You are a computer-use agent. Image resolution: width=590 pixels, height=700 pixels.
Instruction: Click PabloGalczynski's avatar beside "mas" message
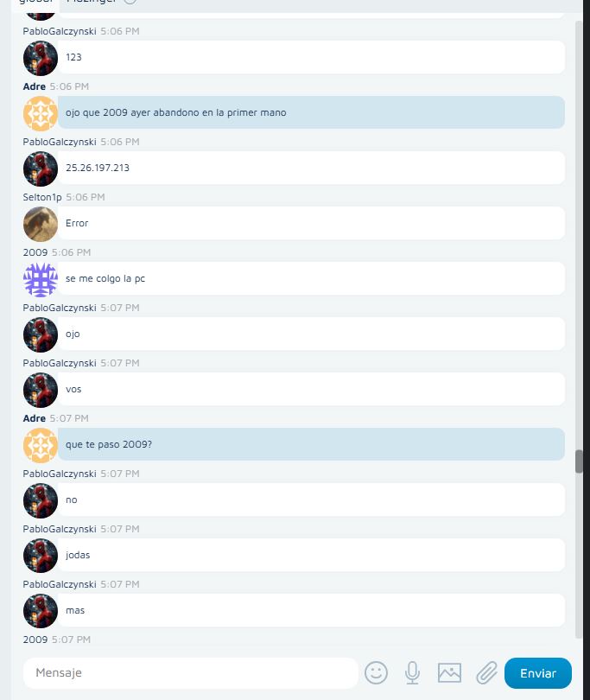coord(41,611)
